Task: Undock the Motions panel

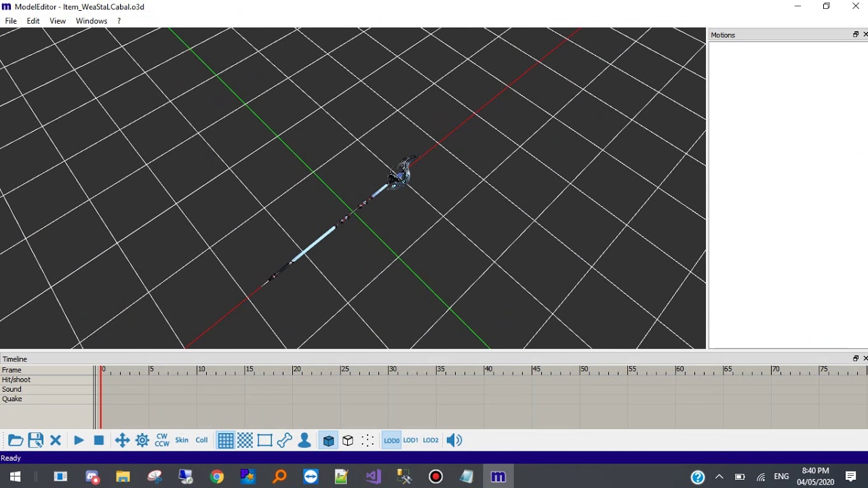Action: pos(856,35)
